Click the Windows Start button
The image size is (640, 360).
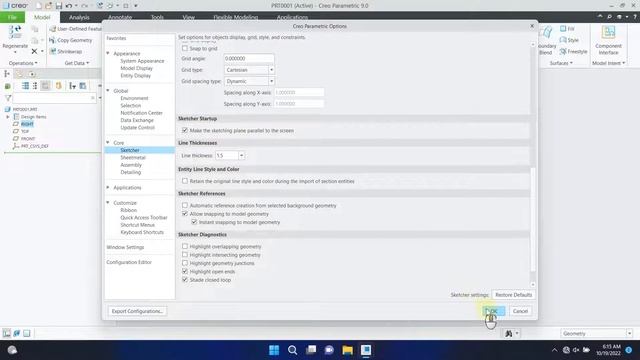(x=274, y=350)
